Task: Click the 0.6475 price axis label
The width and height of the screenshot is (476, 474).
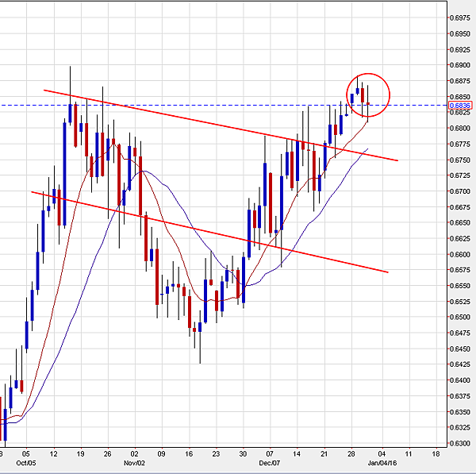Action: pyautogui.click(x=460, y=333)
